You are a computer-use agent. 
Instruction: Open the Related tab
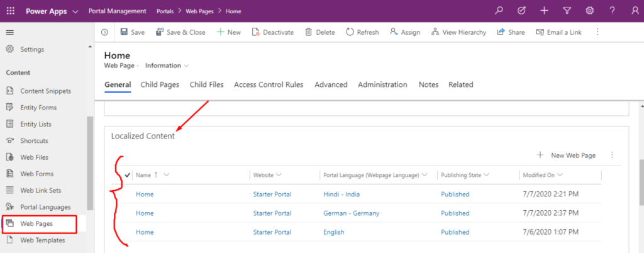461,84
